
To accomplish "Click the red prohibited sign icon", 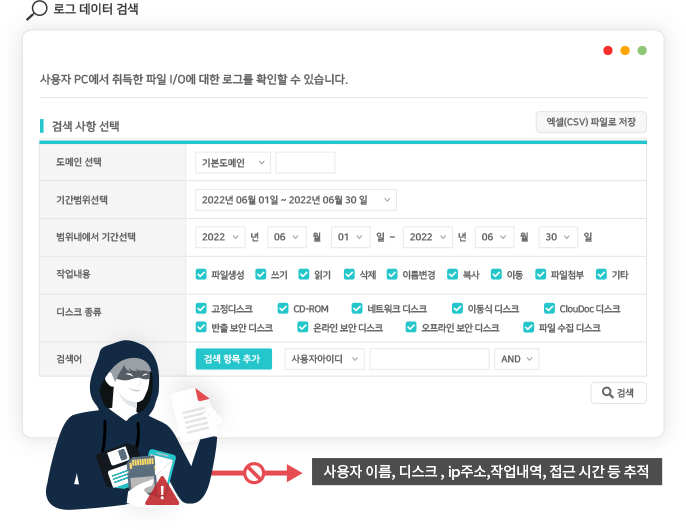I will tap(254, 472).
